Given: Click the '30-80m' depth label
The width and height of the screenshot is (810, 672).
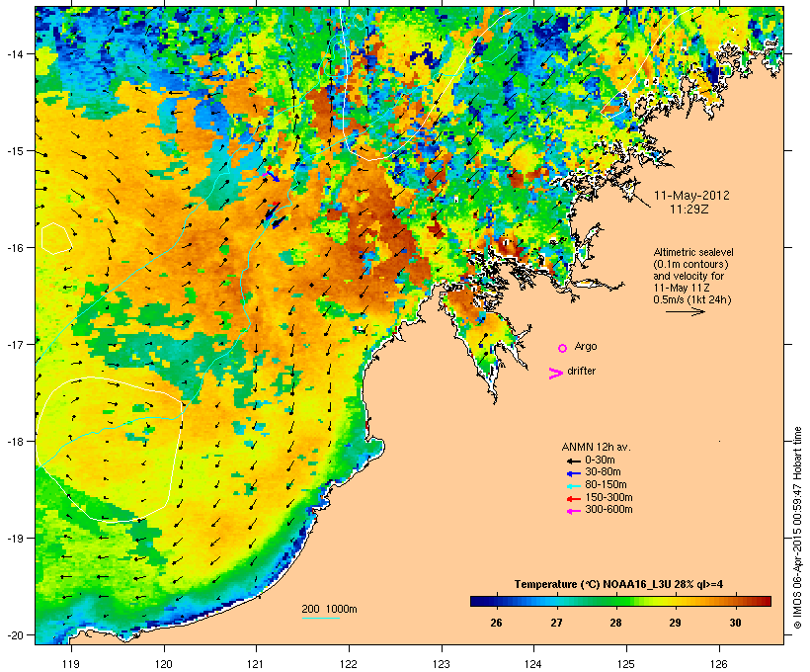Looking at the screenshot, I should click(x=603, y=472).
